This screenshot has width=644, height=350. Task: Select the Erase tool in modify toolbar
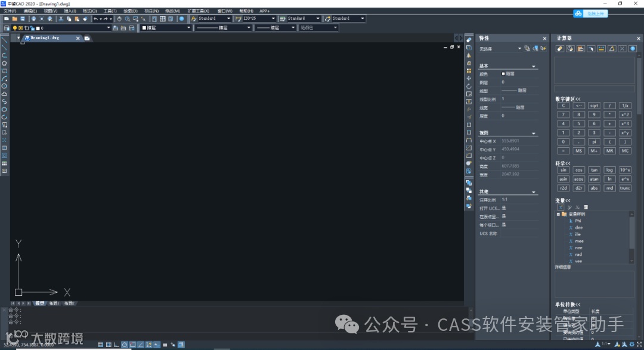pos(469,40)
